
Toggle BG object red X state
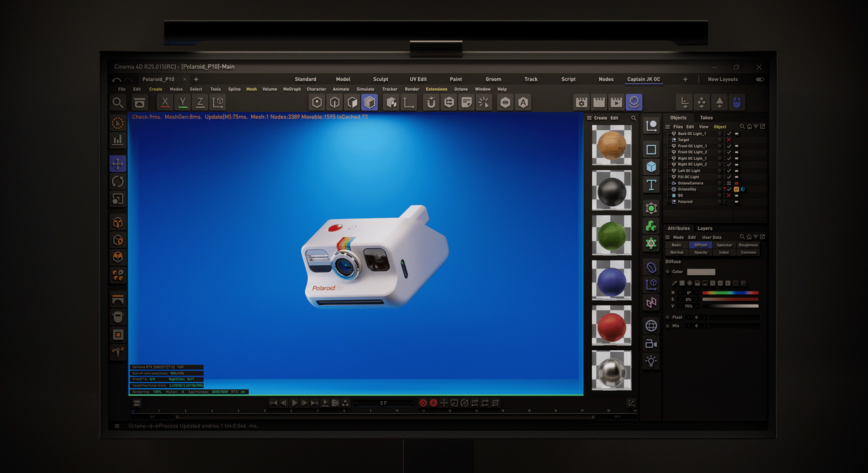[x=729, y=195]
